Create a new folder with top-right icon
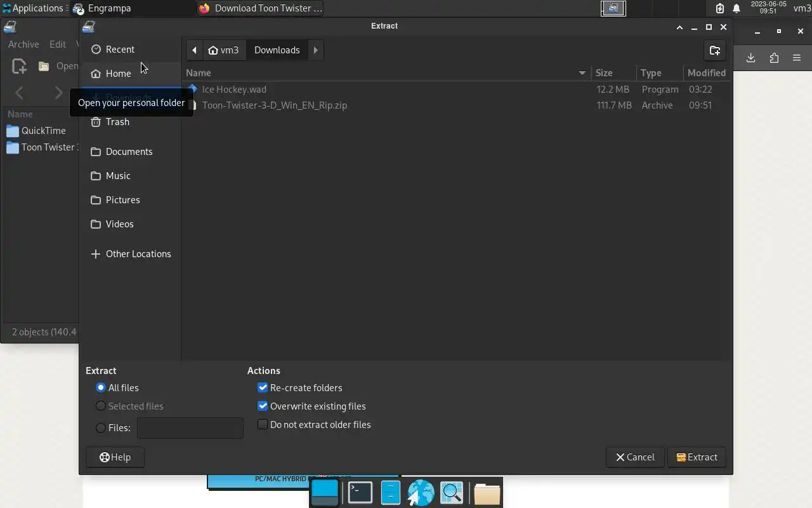Image resolution: width=812 pixels, height=508 pixels. coord(715,50)
